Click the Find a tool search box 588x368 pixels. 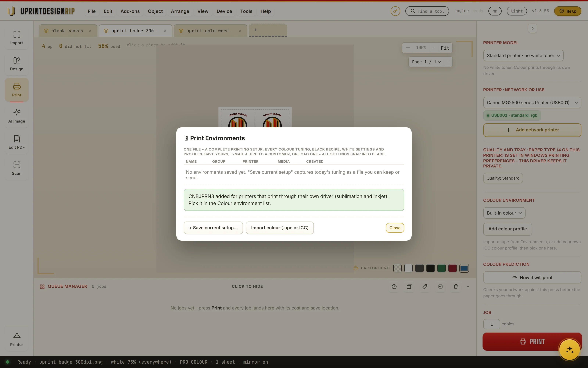click(x=427, y=11)
